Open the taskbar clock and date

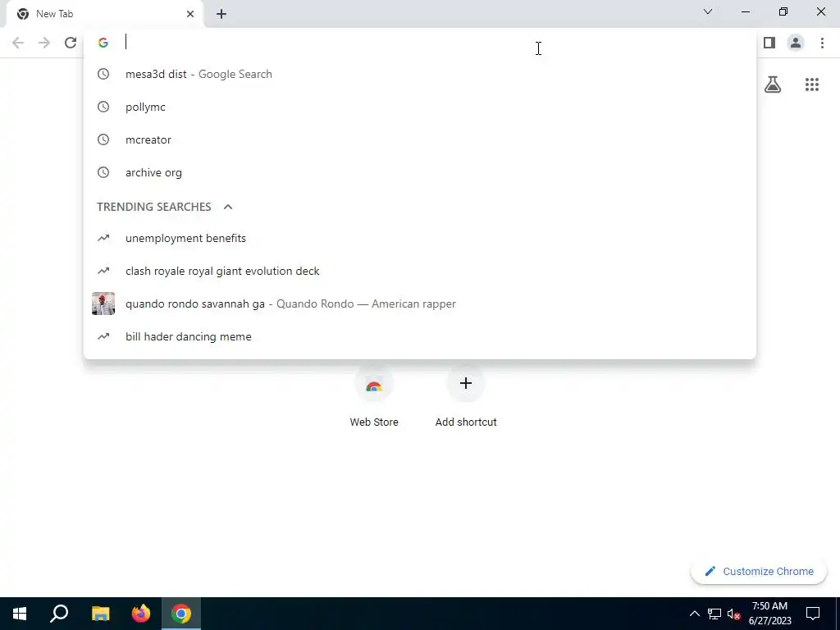tap(769, 614)
